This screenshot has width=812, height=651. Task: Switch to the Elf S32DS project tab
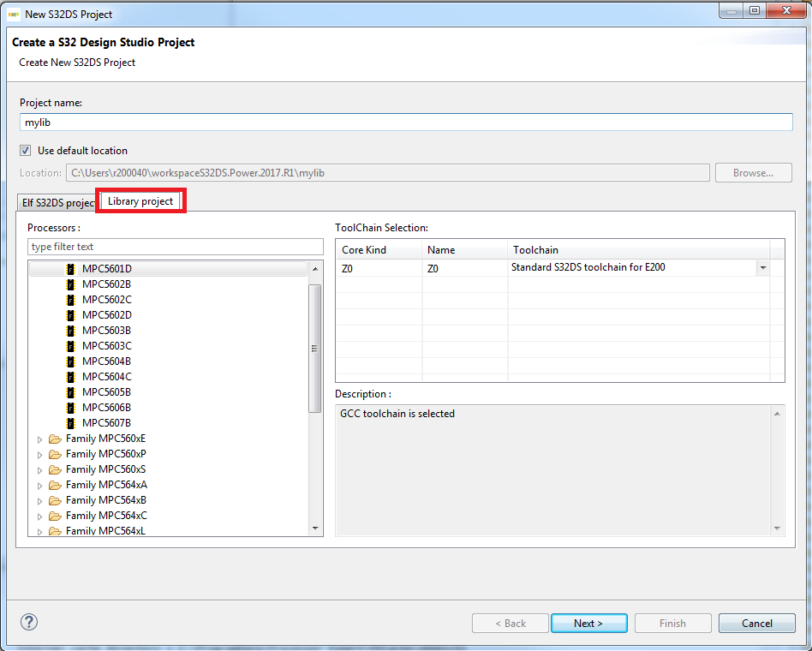(x=58, y=202)
